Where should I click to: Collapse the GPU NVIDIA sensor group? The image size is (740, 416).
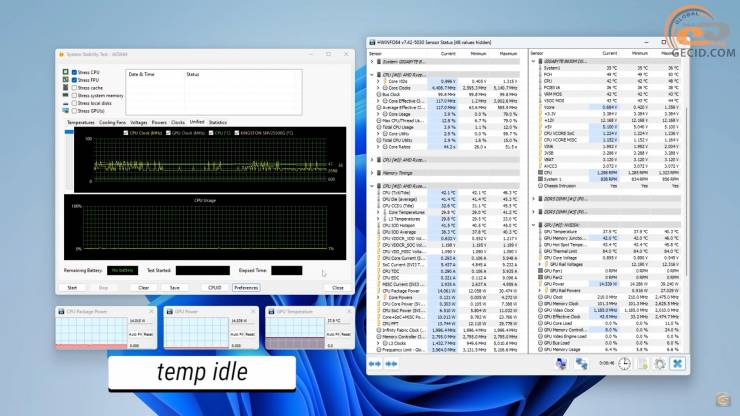tap(534, 225)
